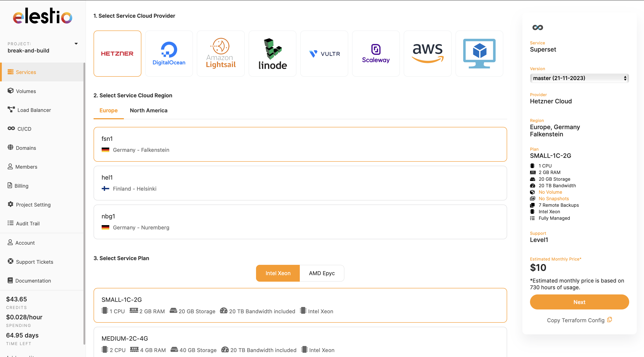This screenshot has width=644, height=357.
Task: Expand the project selector arrow
Action: point(76,44)
